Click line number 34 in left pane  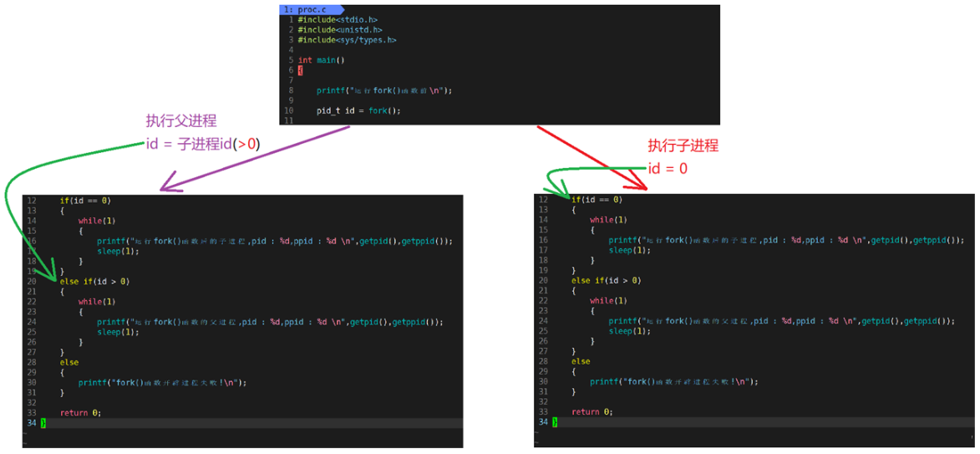[33, 423]
